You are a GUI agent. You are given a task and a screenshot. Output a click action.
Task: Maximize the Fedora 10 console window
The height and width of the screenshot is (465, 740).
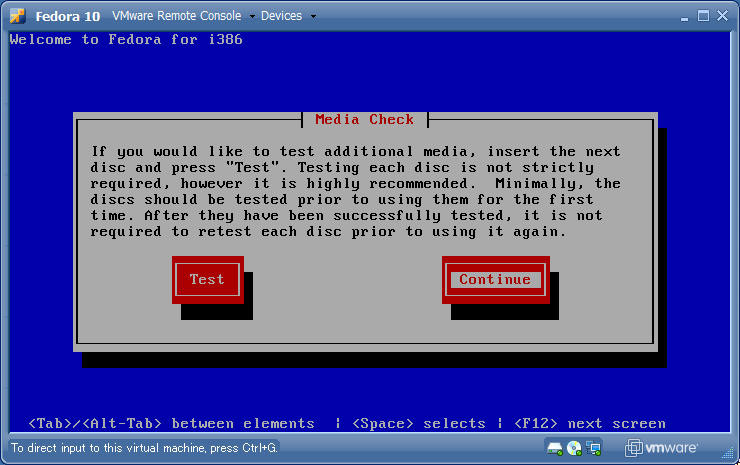point(703,16)
